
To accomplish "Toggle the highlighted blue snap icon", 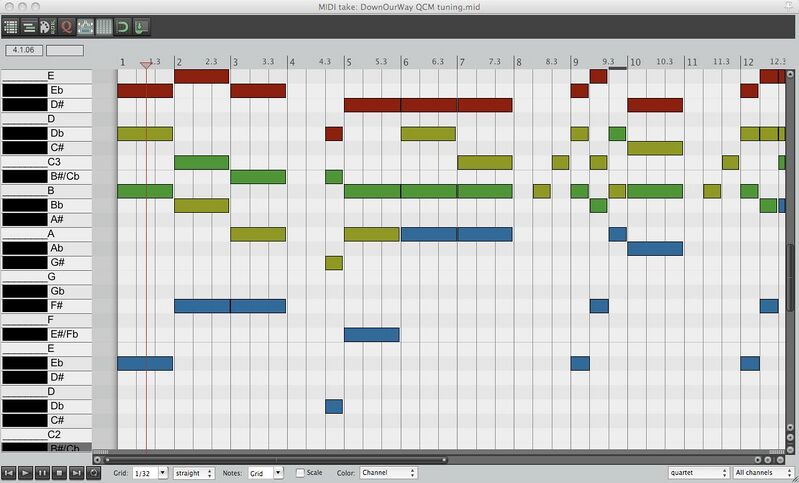I will tap(85, 26).
